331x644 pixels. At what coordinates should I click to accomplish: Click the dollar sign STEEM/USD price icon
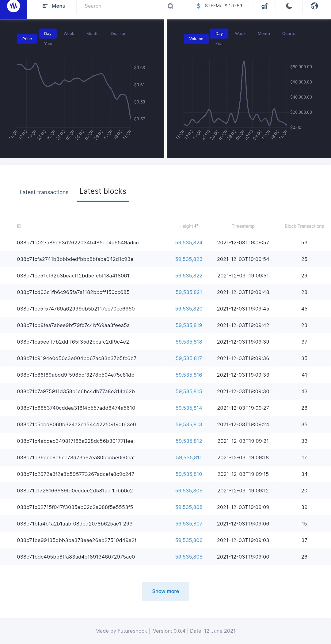199,6
